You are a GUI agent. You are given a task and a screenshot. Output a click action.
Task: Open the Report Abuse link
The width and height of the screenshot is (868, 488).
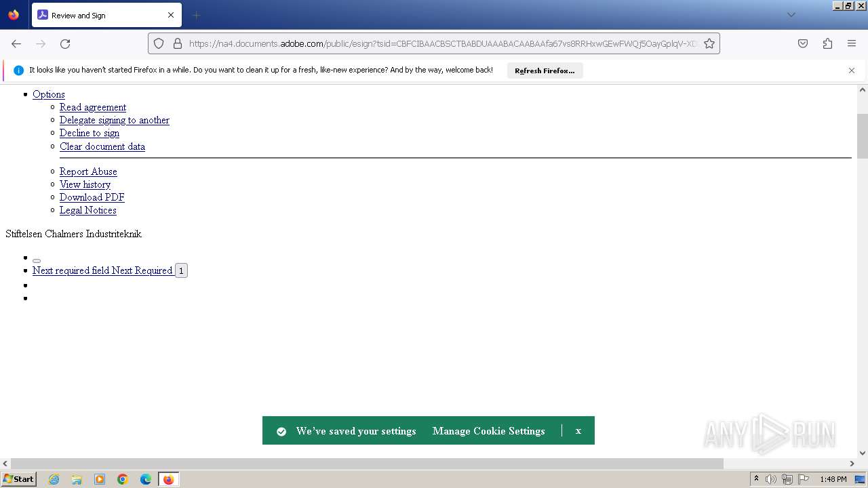coord(88,171)
